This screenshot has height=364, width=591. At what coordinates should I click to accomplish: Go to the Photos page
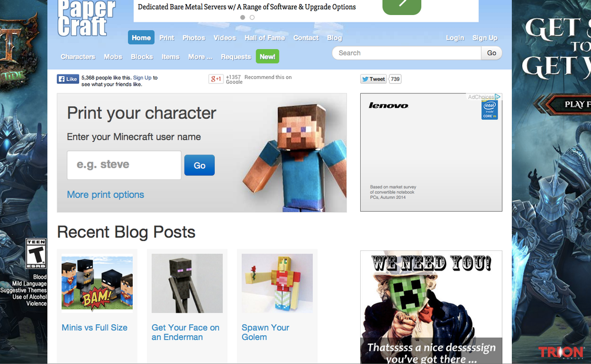pyautogui.click(x=194, y=37)
